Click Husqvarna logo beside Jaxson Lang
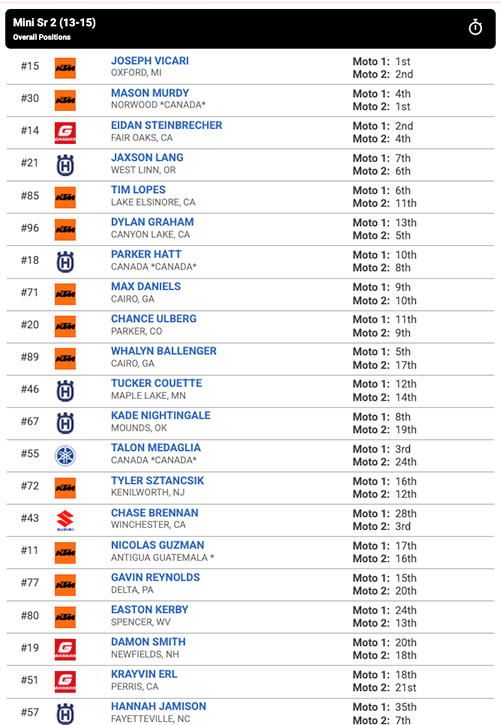The height and width of the screenshot is (725, 501). [x=65, y=165]
